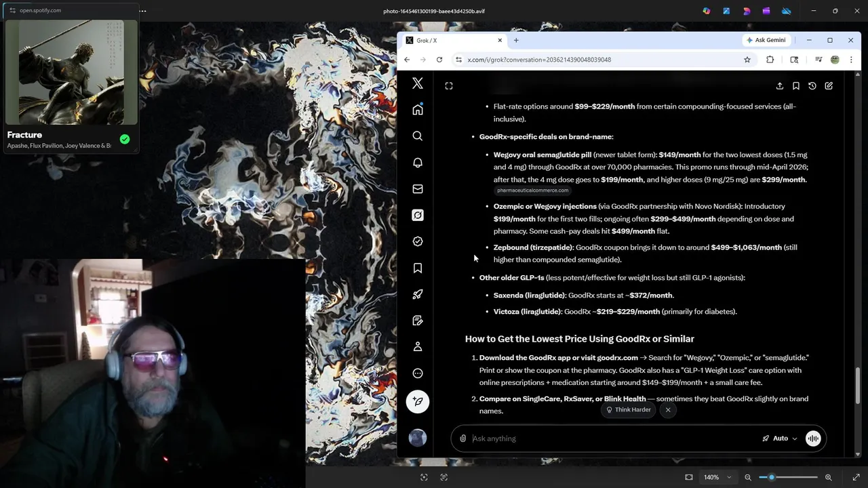868x488 pixels.
Task: Dismiss the Think Harder suggestion
Action: coord(668,410)
